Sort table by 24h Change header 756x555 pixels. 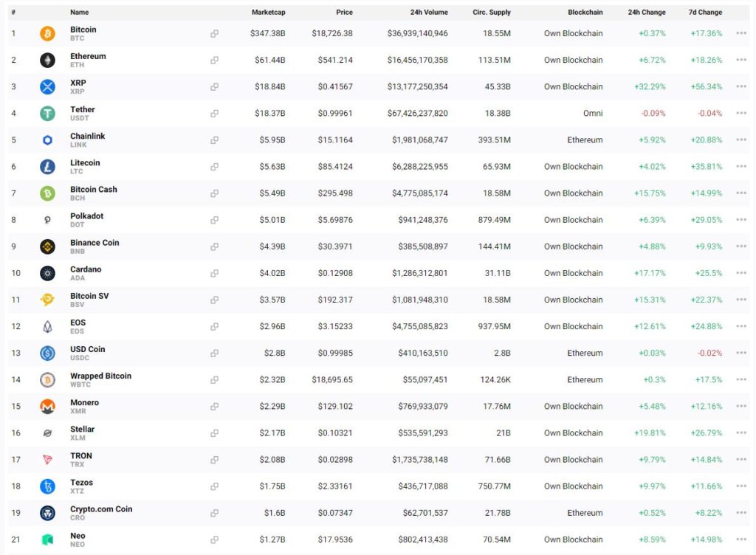[647, 12]
